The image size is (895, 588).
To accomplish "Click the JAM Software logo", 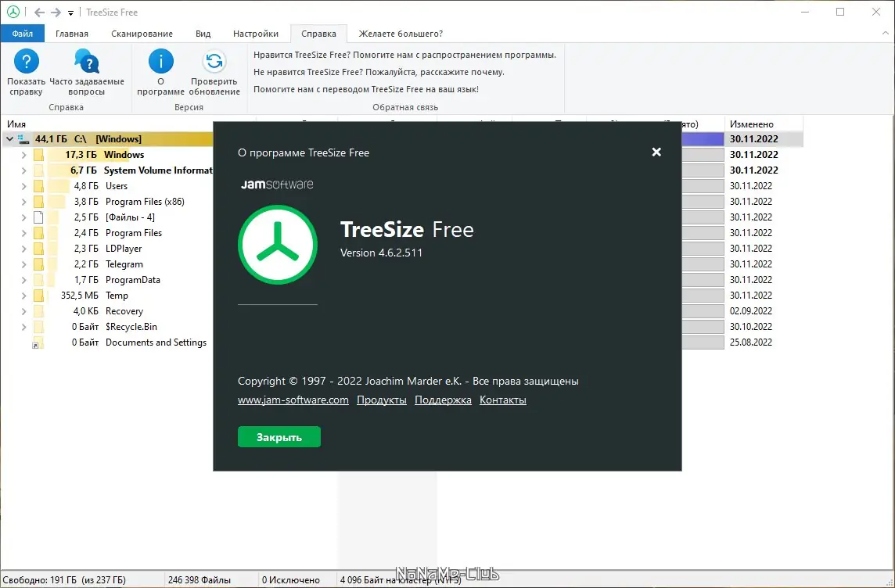I will [x=277, y=185].
